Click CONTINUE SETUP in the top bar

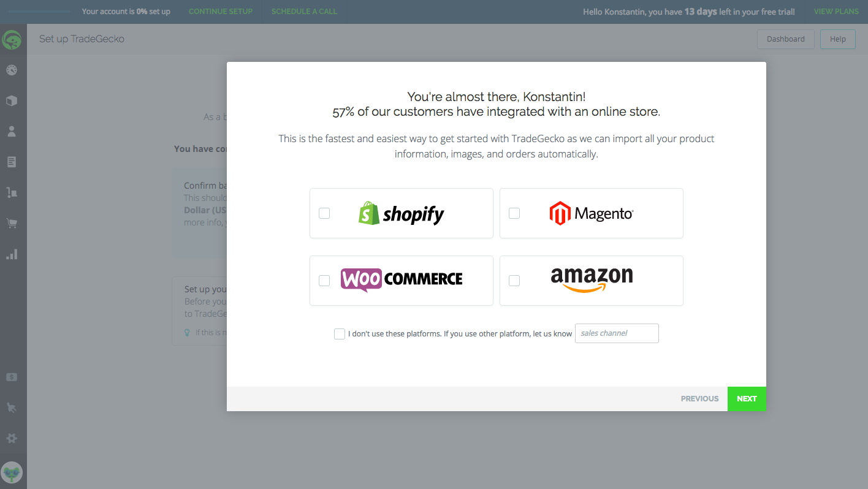pyautogui.click(x=221, y=11)
